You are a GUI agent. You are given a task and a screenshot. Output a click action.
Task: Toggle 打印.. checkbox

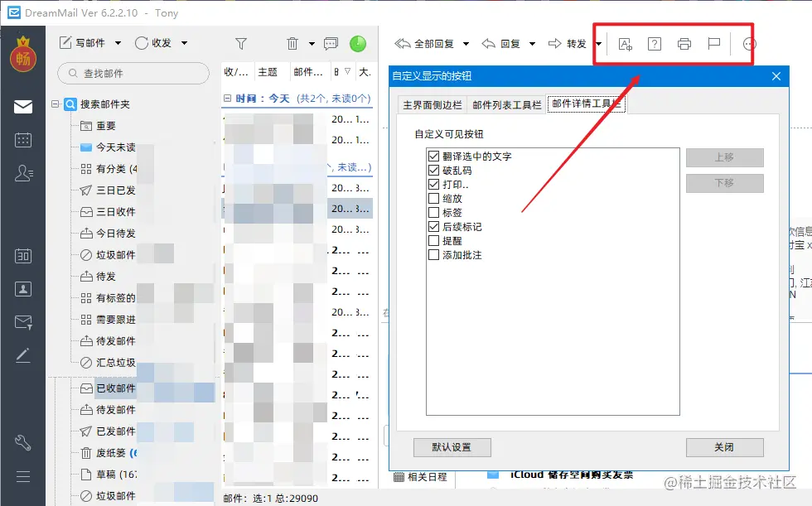coord(434,184)
